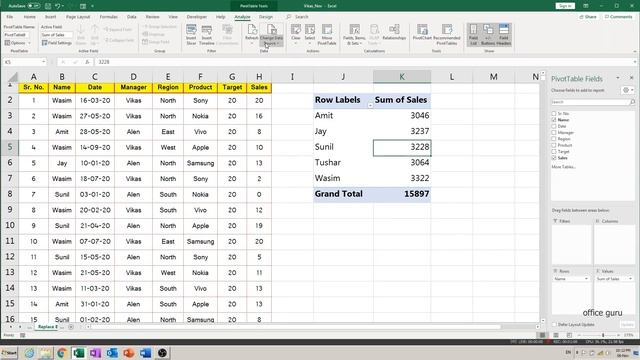Select the Grand Total cell 15897
This screenshot has width=640, height=360.
coord(402,194)
